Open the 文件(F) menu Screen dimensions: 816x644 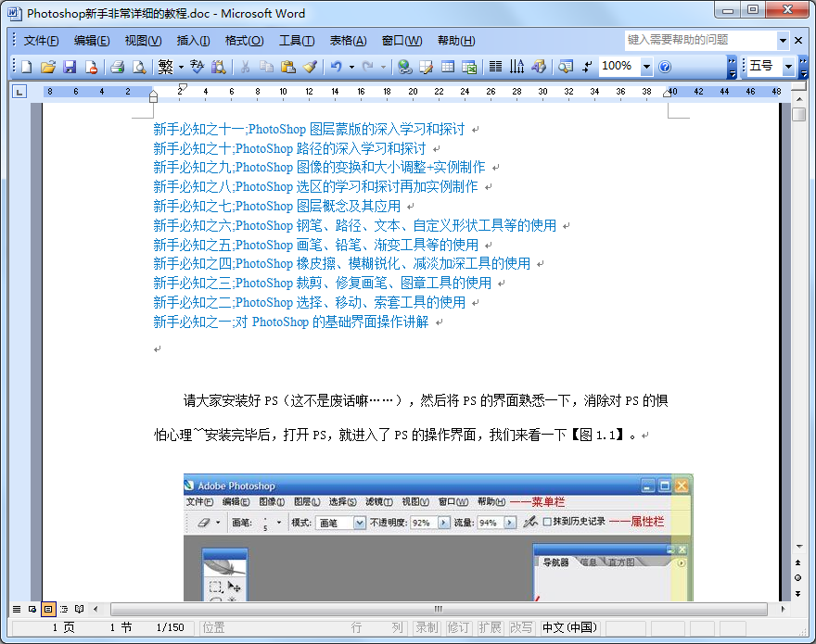tap(42, 41)
